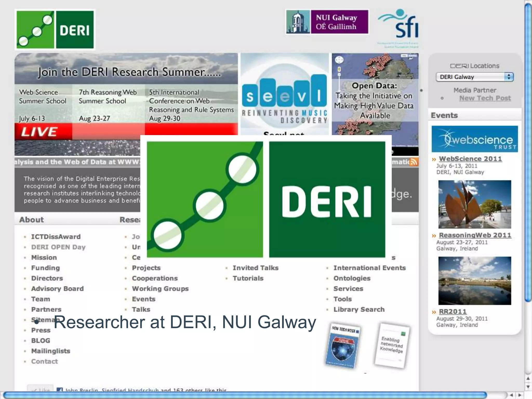Open Events under Research menu

[x=144, y=299]
